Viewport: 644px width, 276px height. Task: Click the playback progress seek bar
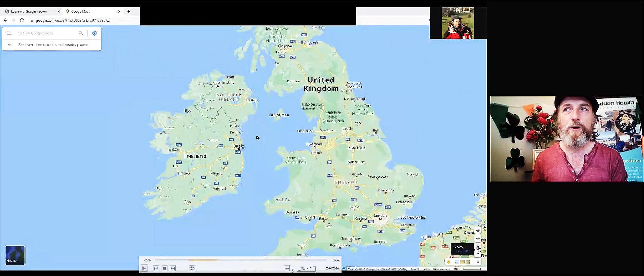(x=240, y=260)
